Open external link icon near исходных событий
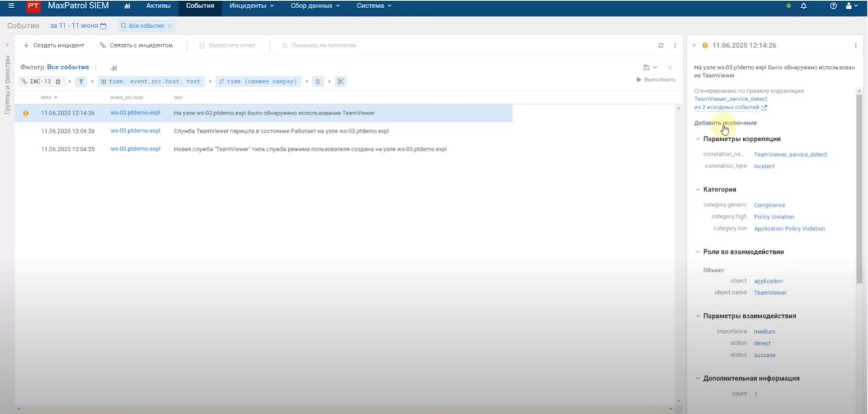This screenshot has width=868, height=414. point(764,107)
